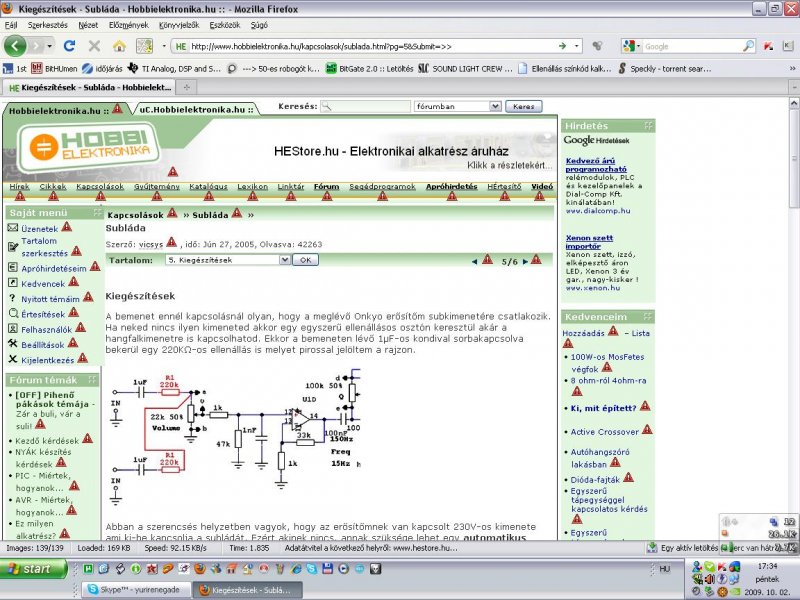The width and height of the screenshot is (800, 600).
Task: Open the Eszközök menu
Action: pos(224,25)
